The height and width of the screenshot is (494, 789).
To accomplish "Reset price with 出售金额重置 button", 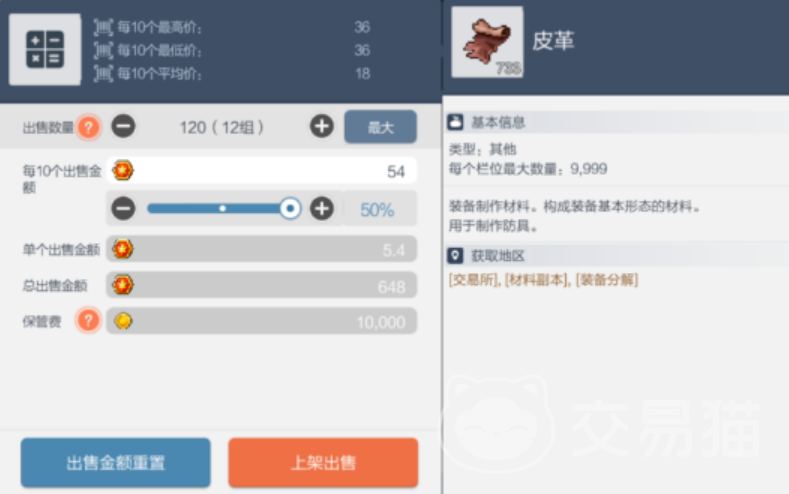I will (x=116, y=462).
